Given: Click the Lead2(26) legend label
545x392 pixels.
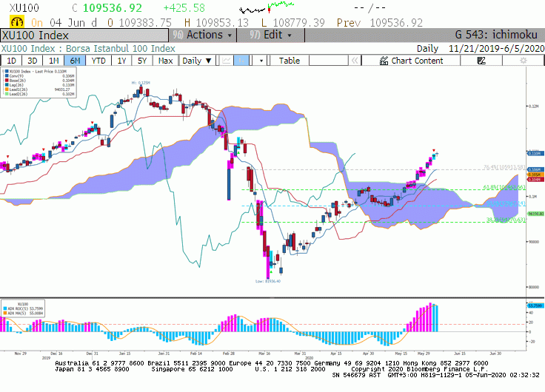Looking at the screenshot, I should tap(19, 94).
